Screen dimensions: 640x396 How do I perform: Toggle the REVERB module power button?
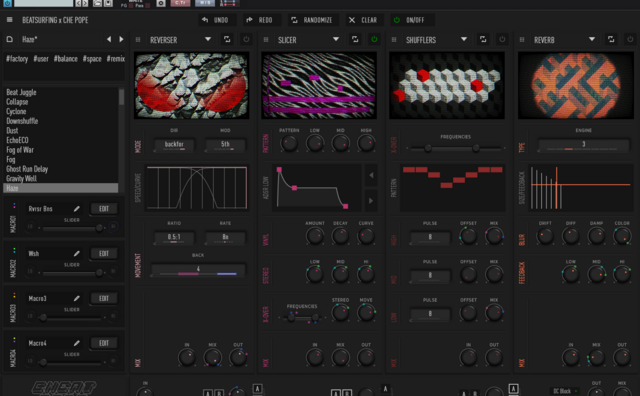pyautogui.click(x=630, y=39)
